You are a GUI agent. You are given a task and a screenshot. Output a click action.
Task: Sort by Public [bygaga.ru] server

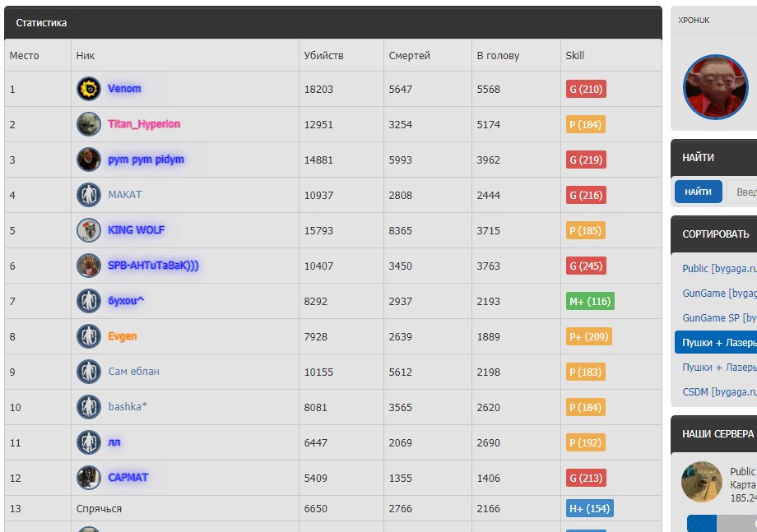click(719, 269)
